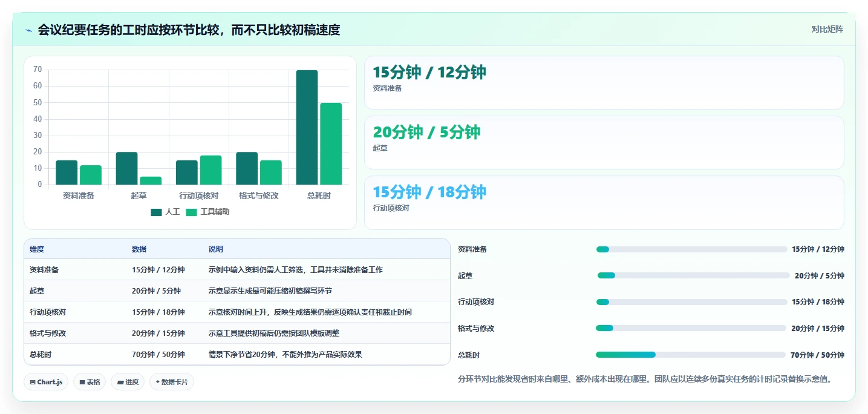
Task: Click the 说明 table column header
Action: pos(216,249)
